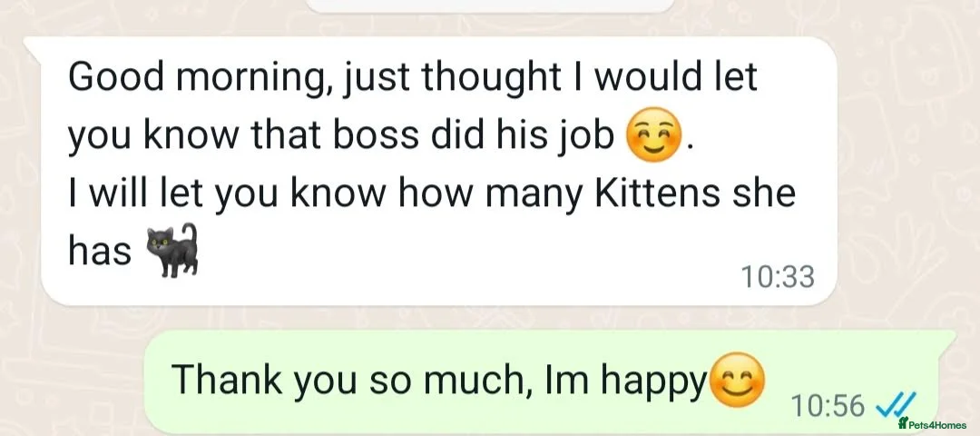This screenshot has height=436, width=980.
Task: Click the smiling emoji after "Im happy"
Action: coord(737,381)
